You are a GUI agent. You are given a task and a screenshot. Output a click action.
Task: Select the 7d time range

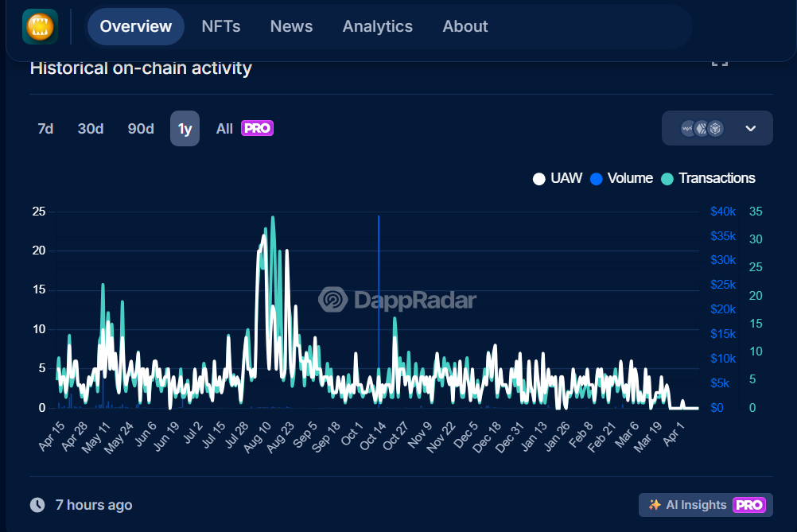[45, 129]
